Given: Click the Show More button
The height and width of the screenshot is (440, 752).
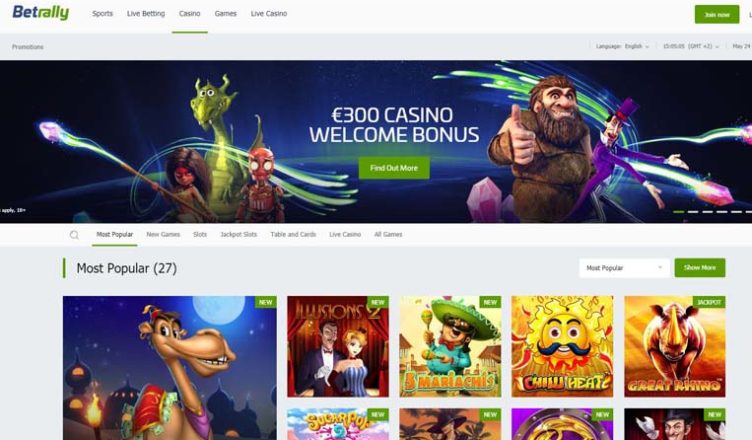Looking at the screenshot, I should point(700,268).
